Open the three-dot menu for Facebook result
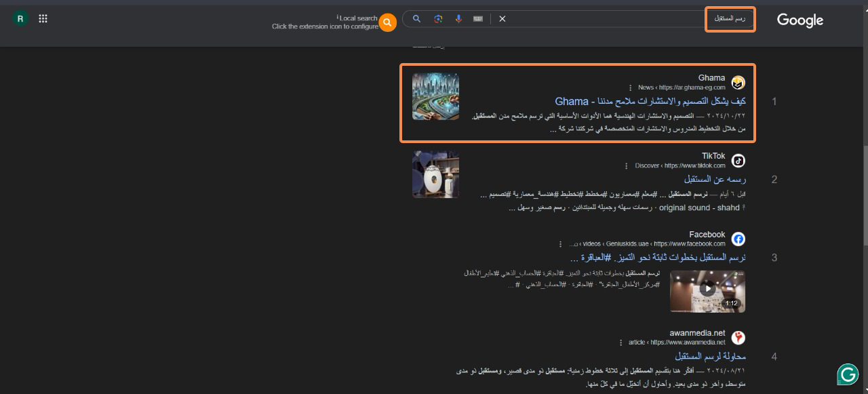 click(x=560, y=243)
